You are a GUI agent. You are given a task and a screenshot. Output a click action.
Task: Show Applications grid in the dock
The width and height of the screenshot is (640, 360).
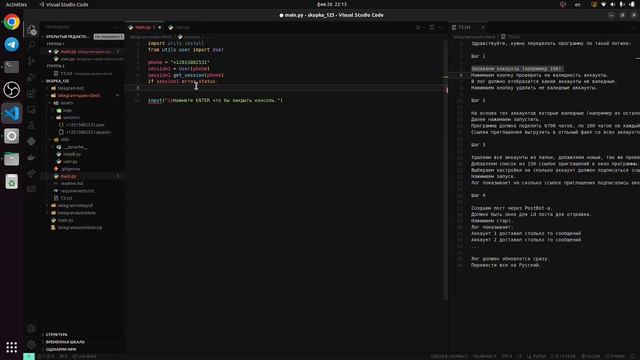(11, 347)
